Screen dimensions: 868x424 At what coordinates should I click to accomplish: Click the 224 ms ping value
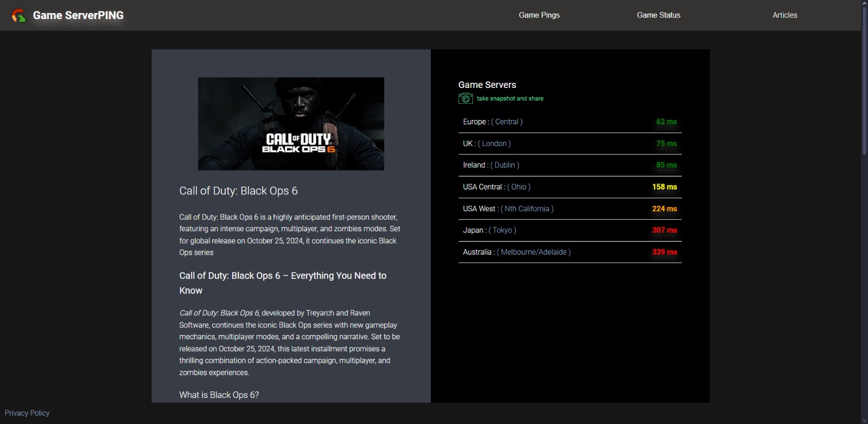665,208
